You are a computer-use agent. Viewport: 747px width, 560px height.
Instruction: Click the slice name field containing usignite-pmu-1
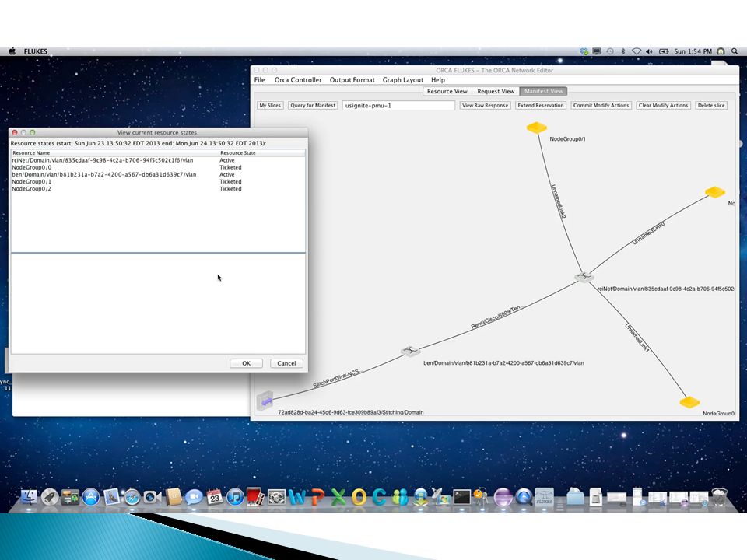[398, 105]
